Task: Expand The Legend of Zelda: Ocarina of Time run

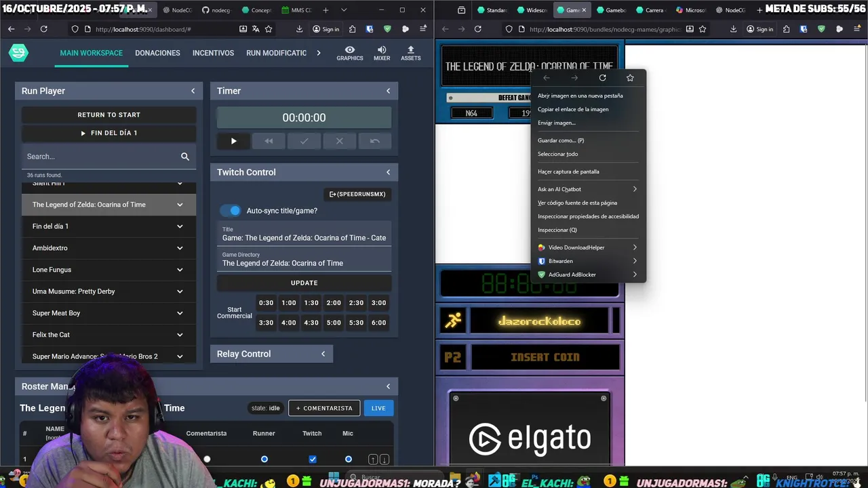Action: point(180,205)
